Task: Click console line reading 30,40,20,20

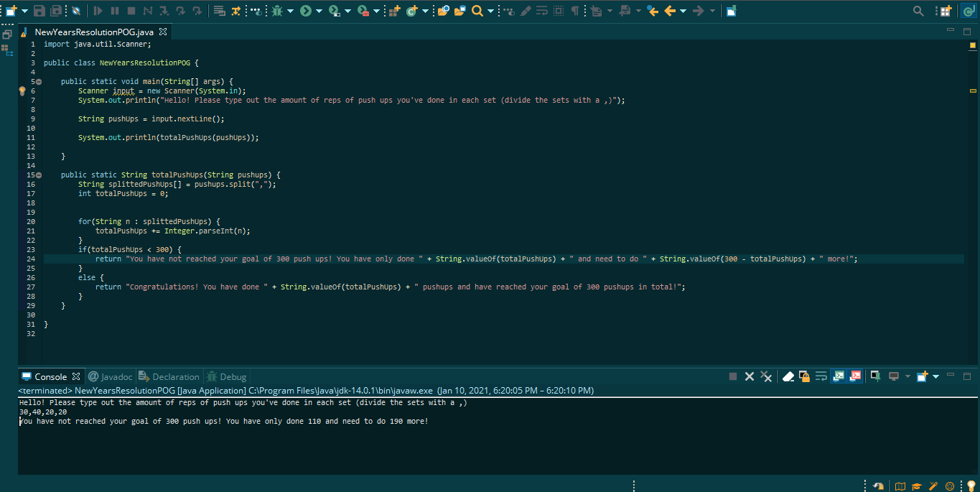Action: [43, 412]
